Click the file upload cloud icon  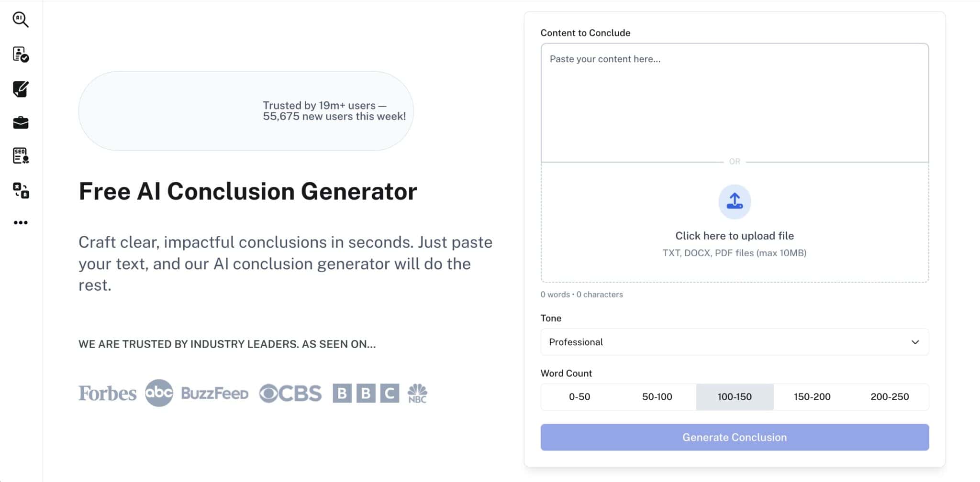coord(735,201)
